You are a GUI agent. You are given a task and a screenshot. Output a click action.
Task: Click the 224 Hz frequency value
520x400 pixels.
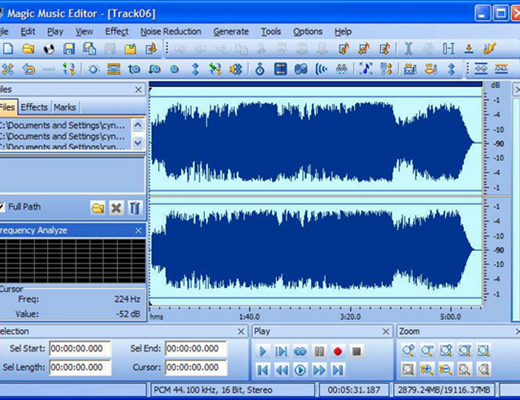point(127,299)
